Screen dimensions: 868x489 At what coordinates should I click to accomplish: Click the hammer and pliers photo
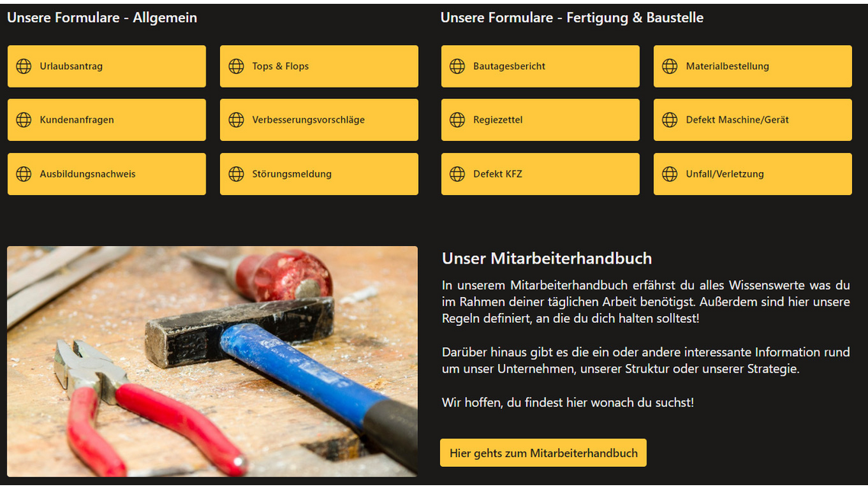tap(212, 362)
